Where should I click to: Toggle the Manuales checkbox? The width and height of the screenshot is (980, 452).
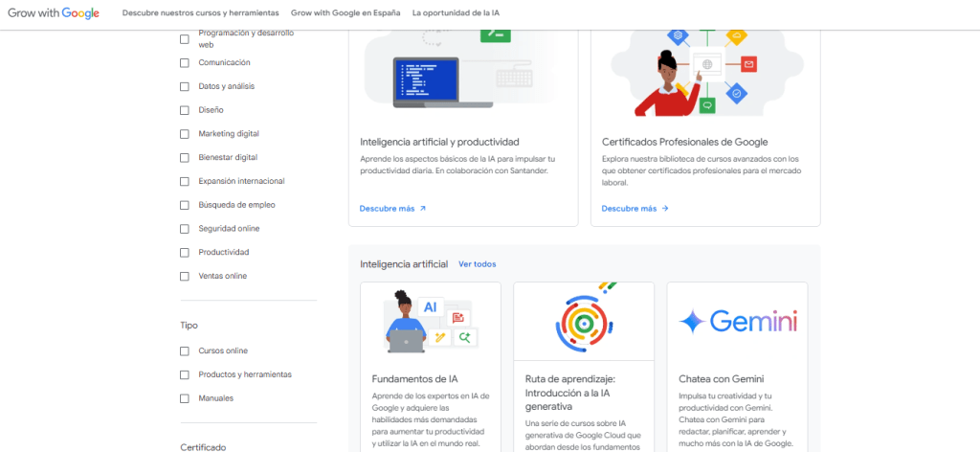185,398
